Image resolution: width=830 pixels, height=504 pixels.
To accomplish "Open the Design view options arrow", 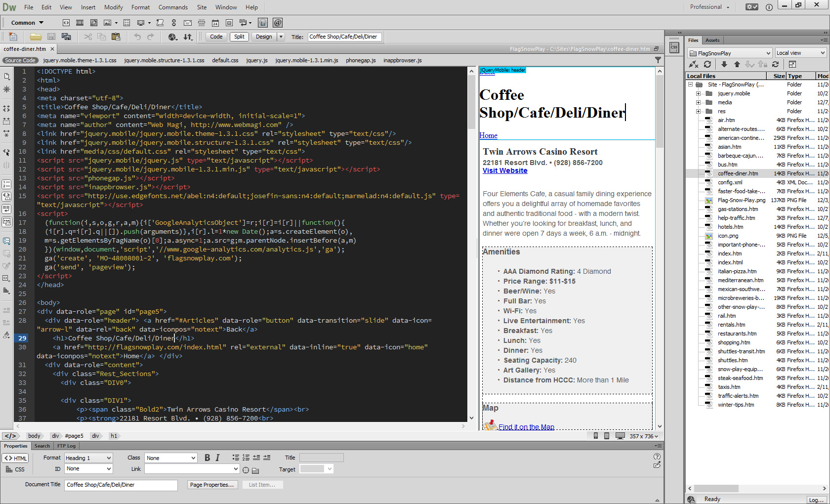I will tap(281, 37).
